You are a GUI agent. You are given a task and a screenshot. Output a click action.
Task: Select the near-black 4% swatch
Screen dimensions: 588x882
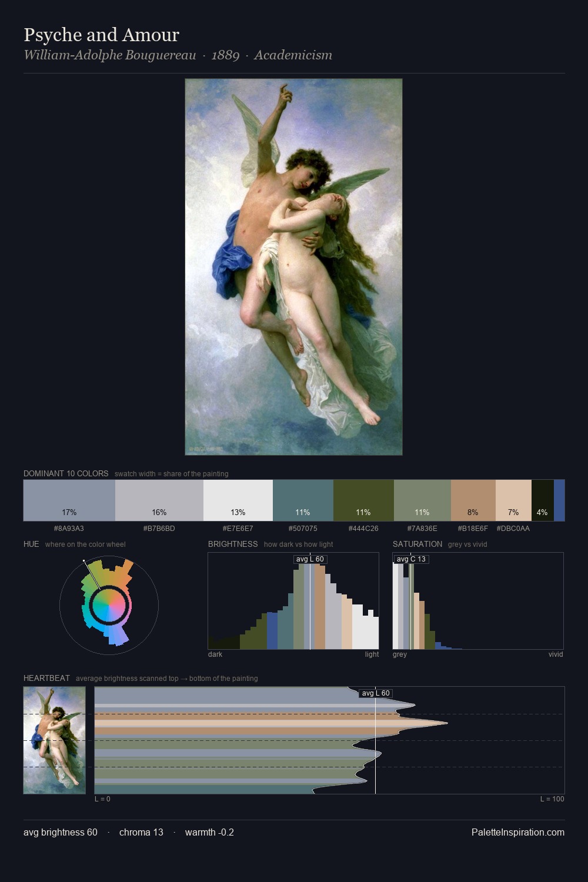click(543, 500)
